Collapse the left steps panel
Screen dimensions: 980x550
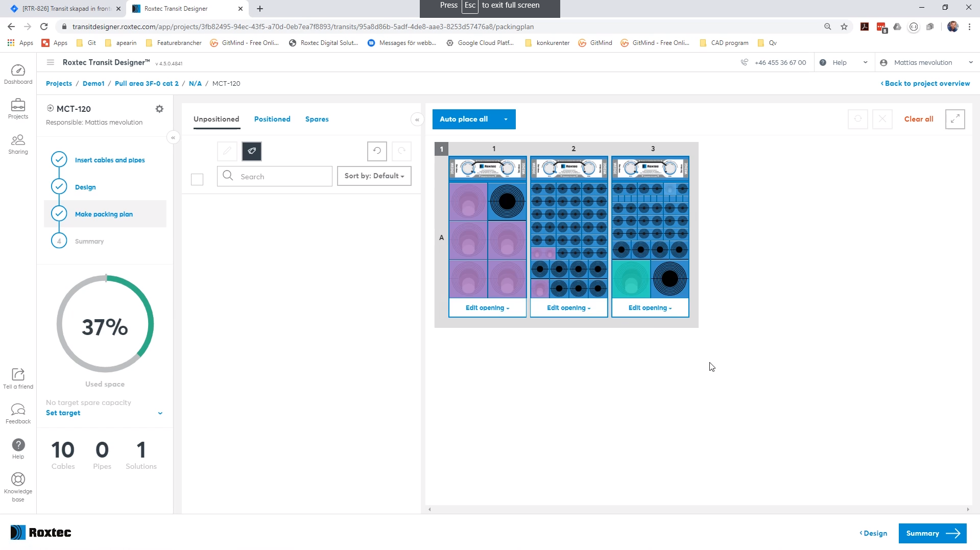173,137
